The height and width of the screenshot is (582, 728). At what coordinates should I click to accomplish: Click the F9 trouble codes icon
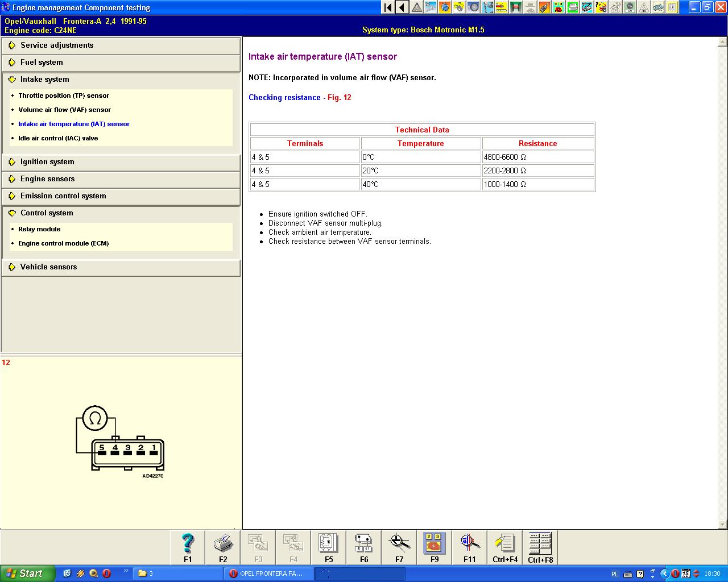[x=435, y=544]
